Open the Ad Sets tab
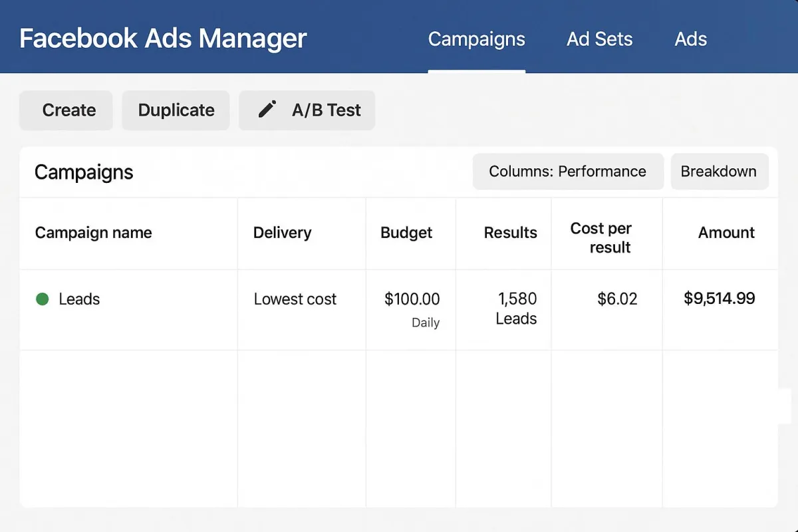This screenshot has width=798, height=532. click(600, 39)
